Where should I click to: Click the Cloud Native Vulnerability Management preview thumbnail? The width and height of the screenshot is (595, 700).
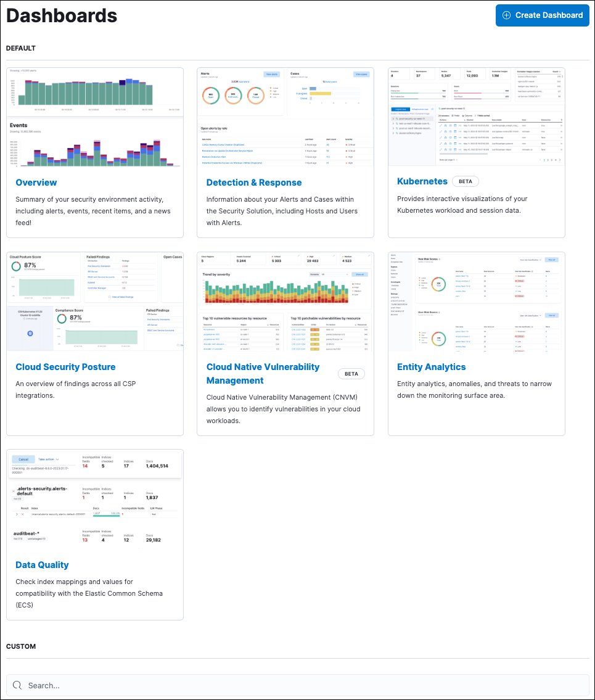[x=285, y=301]
